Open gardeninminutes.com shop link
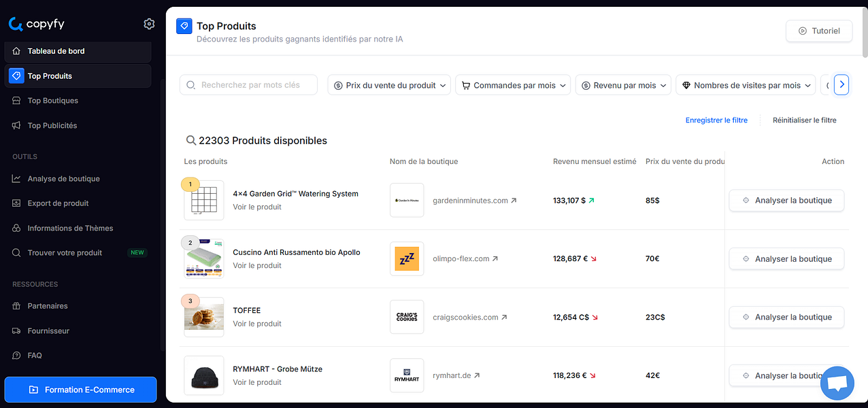The width and height of the screenshot is (868, 408). point(469,200)
